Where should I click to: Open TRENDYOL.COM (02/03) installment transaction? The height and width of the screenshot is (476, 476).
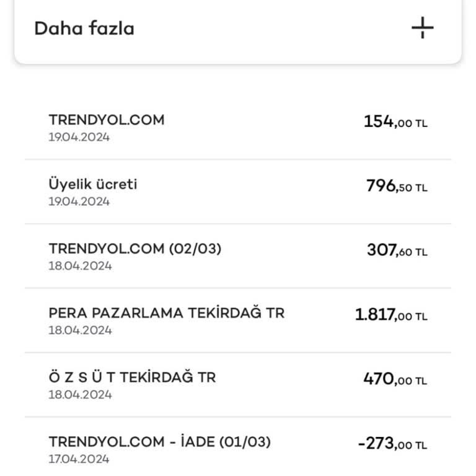(134, 249)
